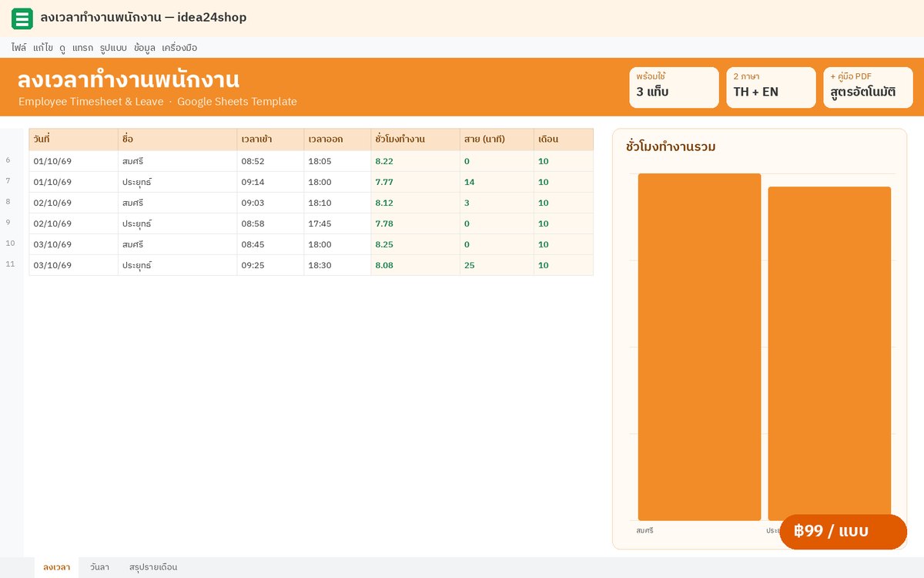Click the สมศรี chart axis label
The width and height of the screenshot is (924, 578).
pos(644,530)
